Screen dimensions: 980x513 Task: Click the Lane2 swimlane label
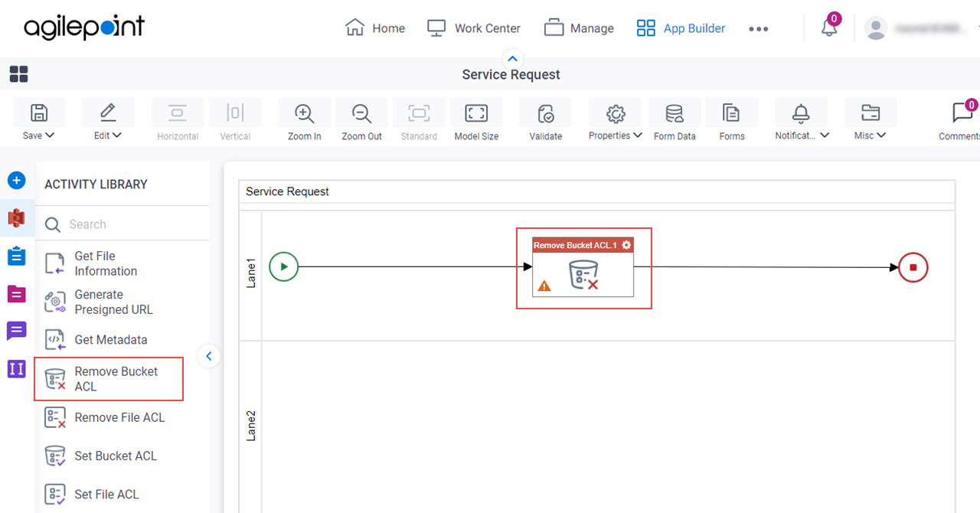tap(250, 426)
